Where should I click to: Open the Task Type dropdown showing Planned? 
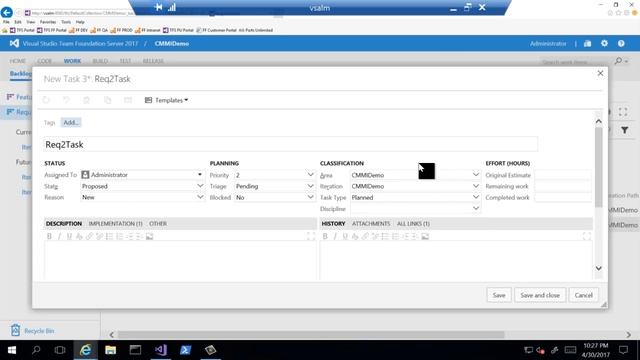coord(476,197)
